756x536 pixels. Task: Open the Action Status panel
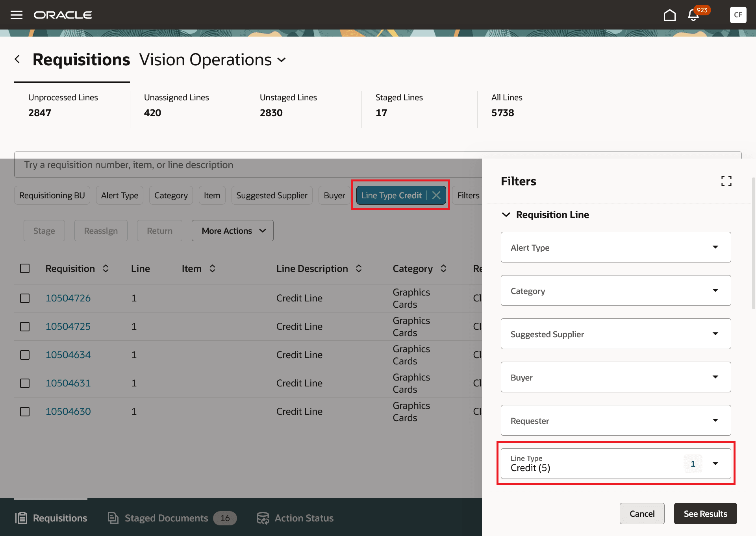[295, 518]
